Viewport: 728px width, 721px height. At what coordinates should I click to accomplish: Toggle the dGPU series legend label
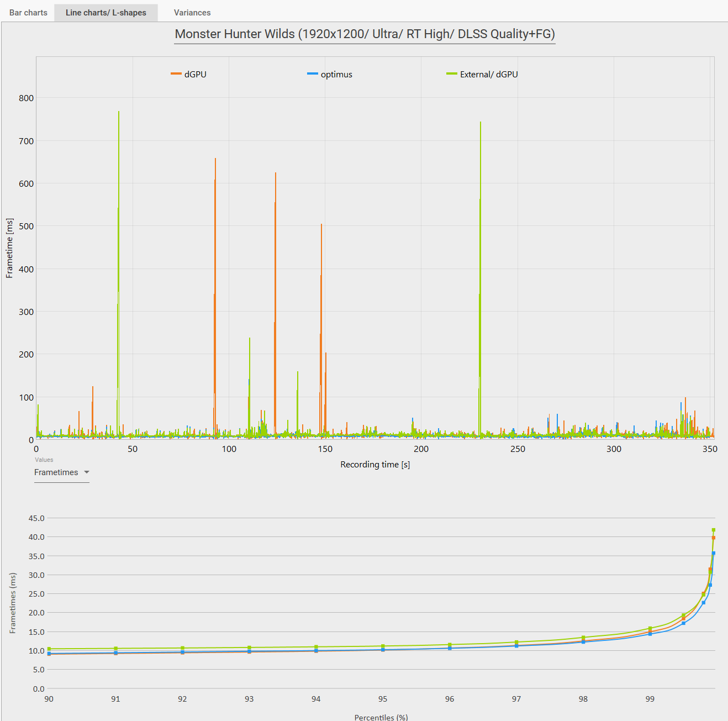(196, 74)
